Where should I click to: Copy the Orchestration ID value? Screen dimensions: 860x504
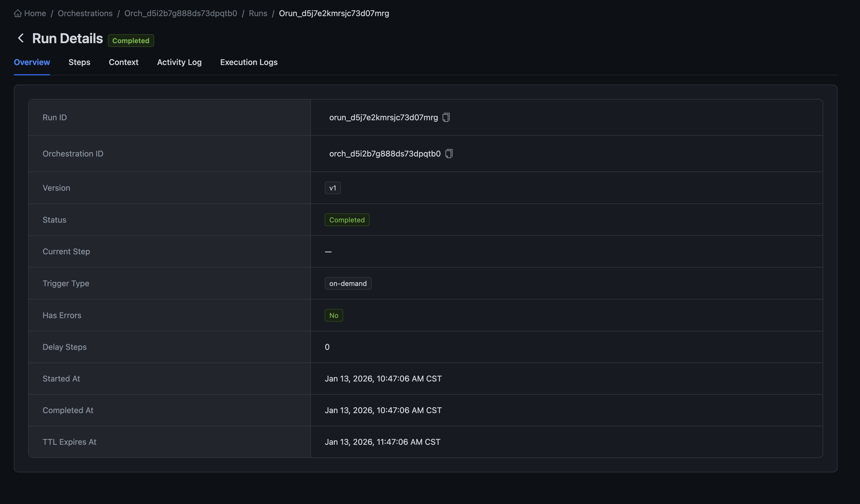[449, 154]
